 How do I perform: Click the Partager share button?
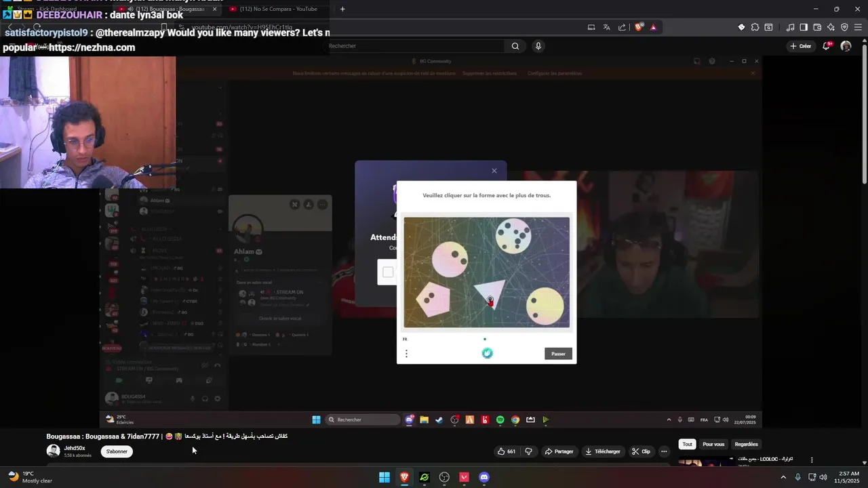(x=559, y=451)
